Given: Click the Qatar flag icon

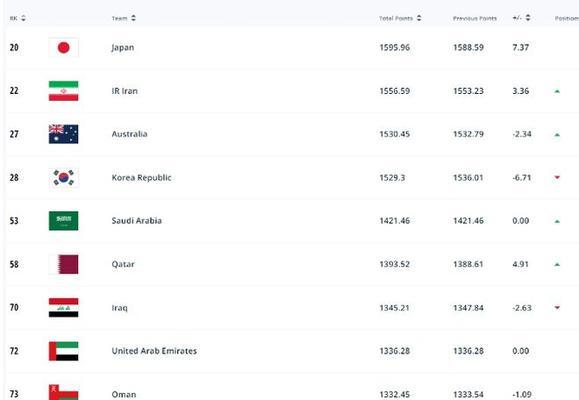Looking at the screenshot, I should 64,264.
